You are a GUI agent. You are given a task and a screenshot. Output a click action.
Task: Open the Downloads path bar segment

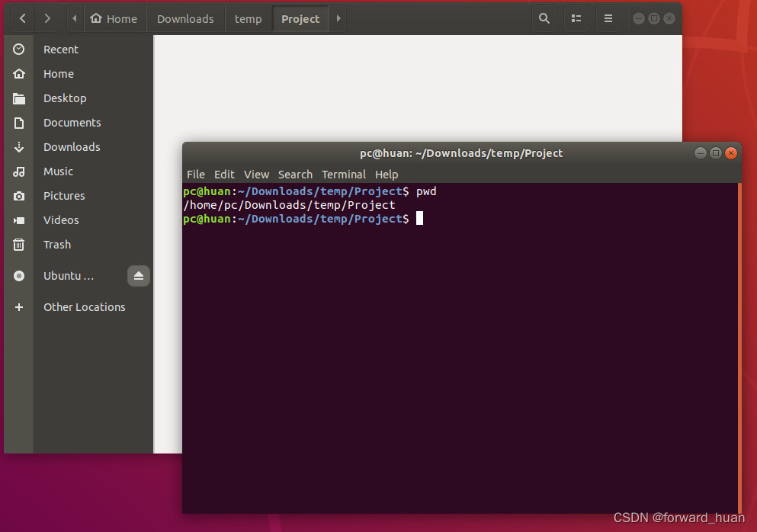click(x=185, y=19)
